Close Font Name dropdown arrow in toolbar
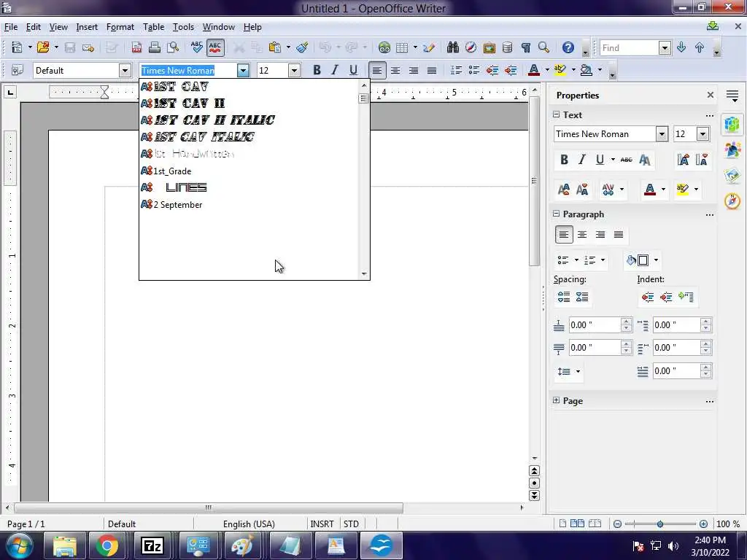747x560 pixels. click(x=243, y=71)
